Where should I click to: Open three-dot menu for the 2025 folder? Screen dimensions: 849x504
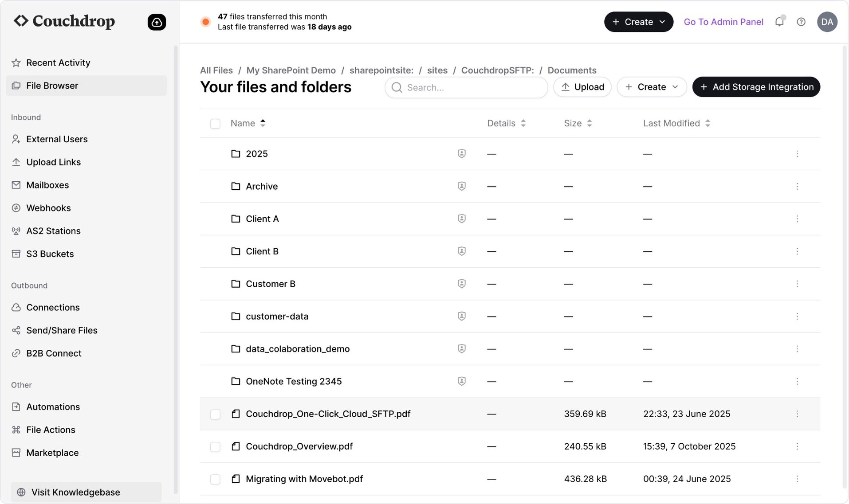pos(797,154)
